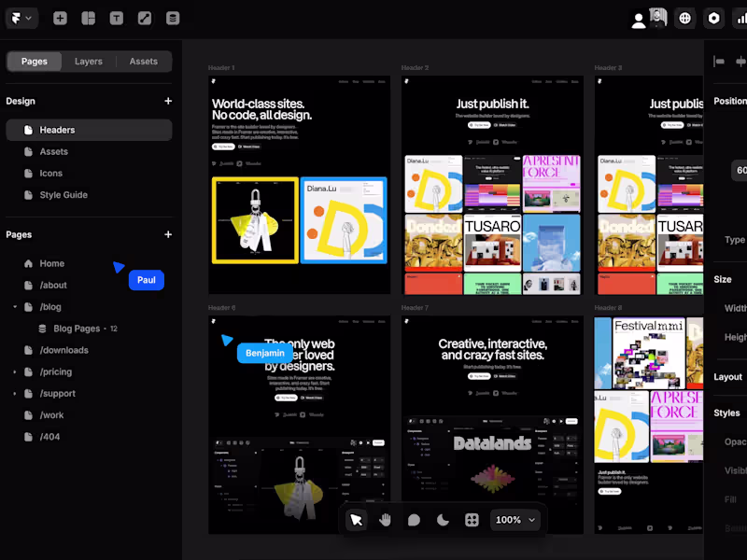Select the Hand tool in the bottom toolbar
The image size is (747, 560).
385,520
